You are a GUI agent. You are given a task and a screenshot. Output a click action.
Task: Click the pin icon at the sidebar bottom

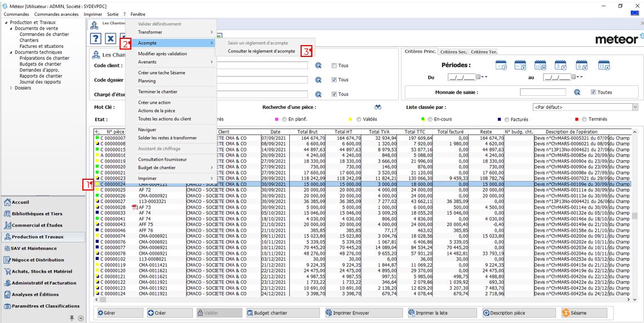pyautogui.click(x=72, y=318)
